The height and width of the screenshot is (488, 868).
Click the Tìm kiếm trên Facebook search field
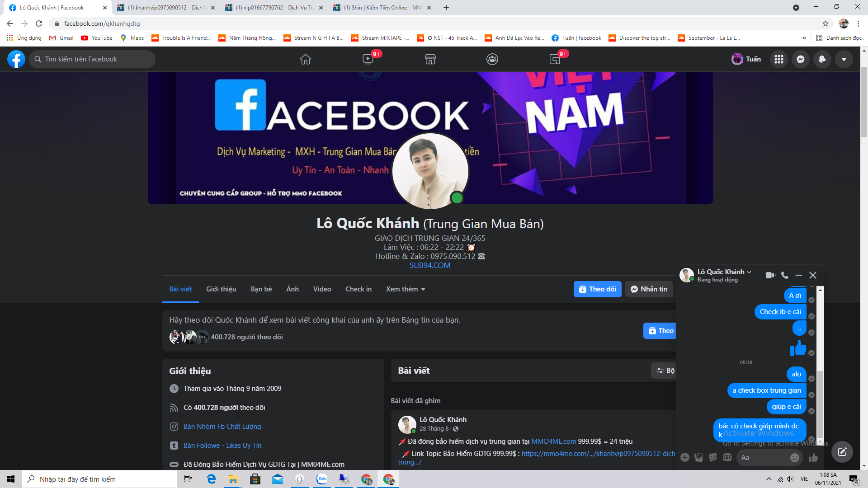(92, 59)
